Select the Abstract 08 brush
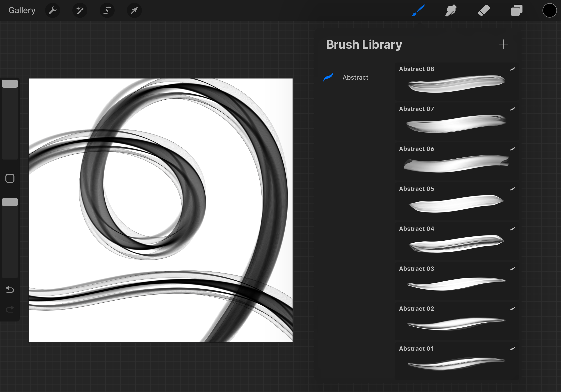 pyautogui.click(x=456, y=81)
